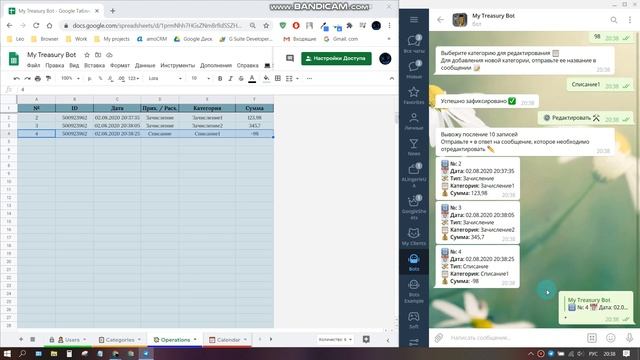Open the move to folder icon
Screen dimensions: 640x360
98,55
